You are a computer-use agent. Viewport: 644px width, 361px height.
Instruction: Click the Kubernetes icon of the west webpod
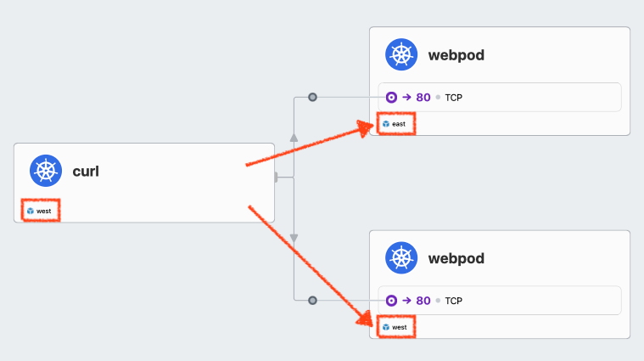[x=401, y=258]
